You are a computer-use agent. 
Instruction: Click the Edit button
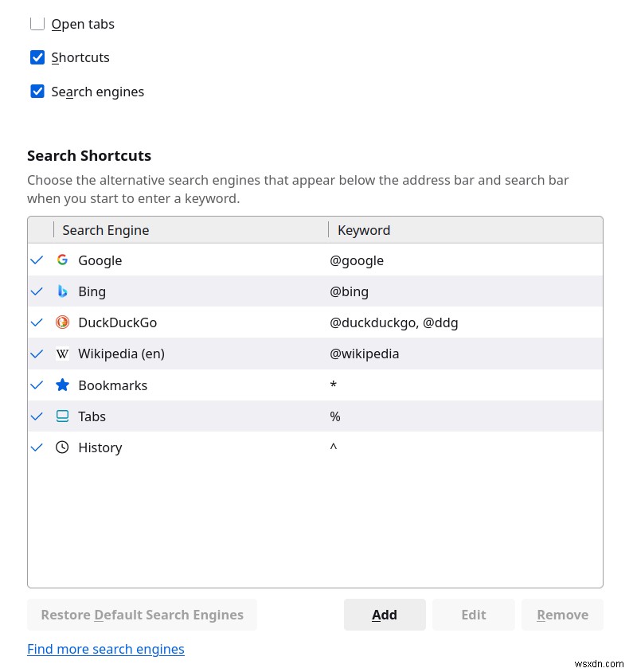[474, 615]
